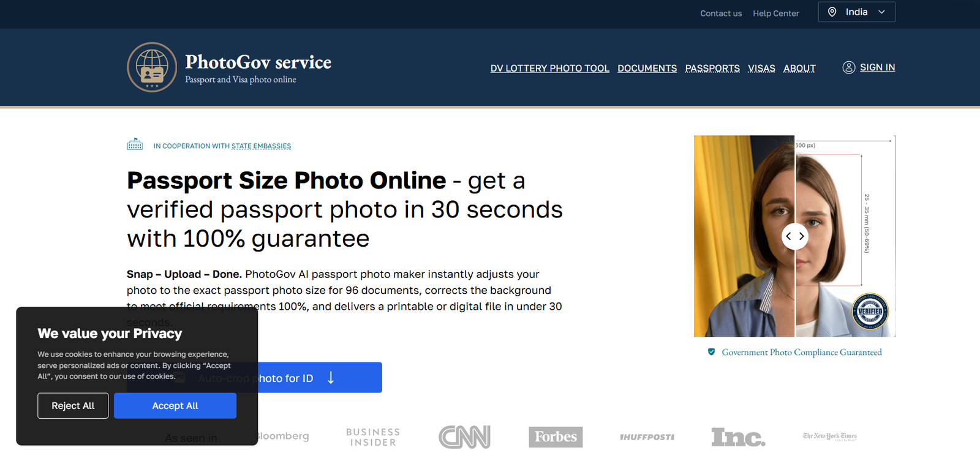Click the Business Insider logo
The width and height of the screenshot is (980, 453).
pyautogui.click(x=373, y=436)
